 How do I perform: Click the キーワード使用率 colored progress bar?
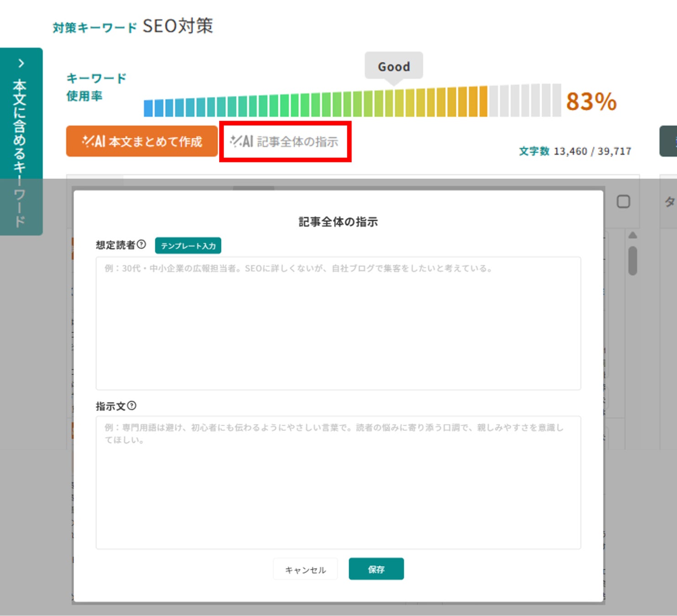[x=352, y=101]
